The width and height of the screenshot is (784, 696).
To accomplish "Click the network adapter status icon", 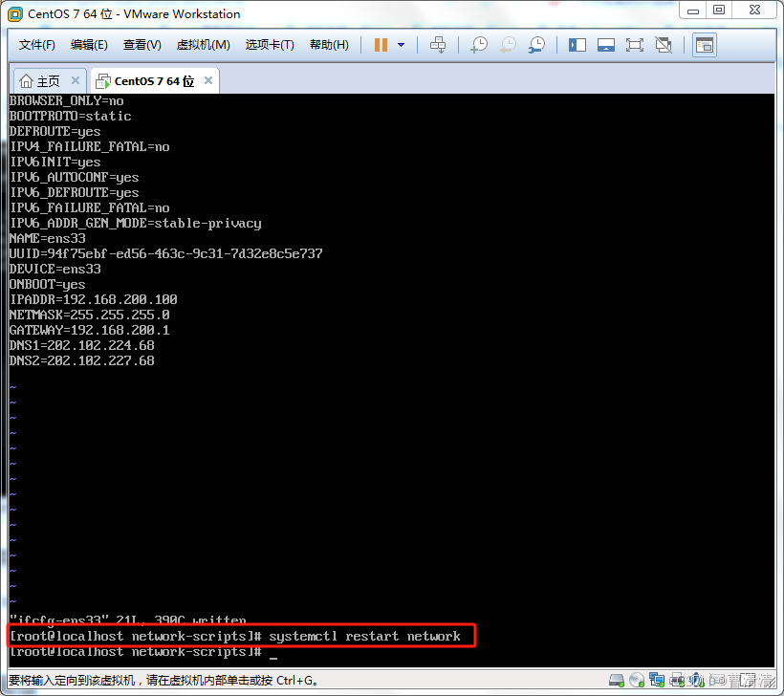I will [657, 681].
